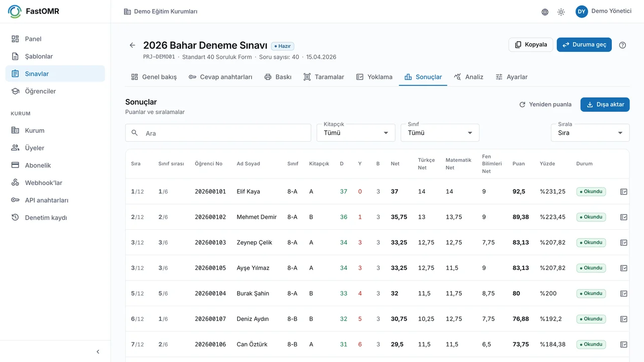
Task: Click the Yeniden puanla button
Action: [x=545, y=105]
